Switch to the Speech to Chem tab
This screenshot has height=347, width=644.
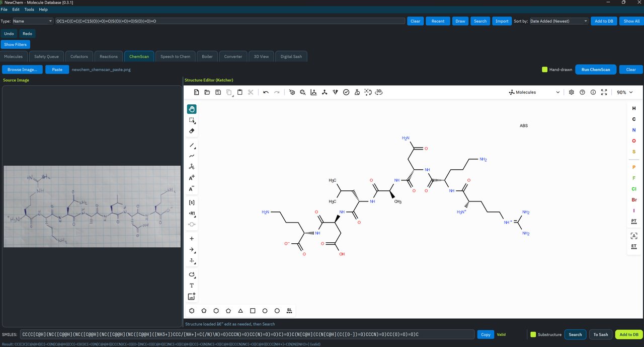coord(175,56)
